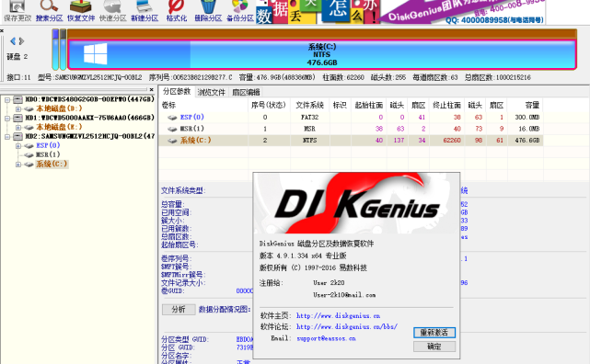This screenshot has width=590, height=364.
Task: Select the 系统(C:) row in partition table
Action: pyautogui.click(x=351, y=141)
